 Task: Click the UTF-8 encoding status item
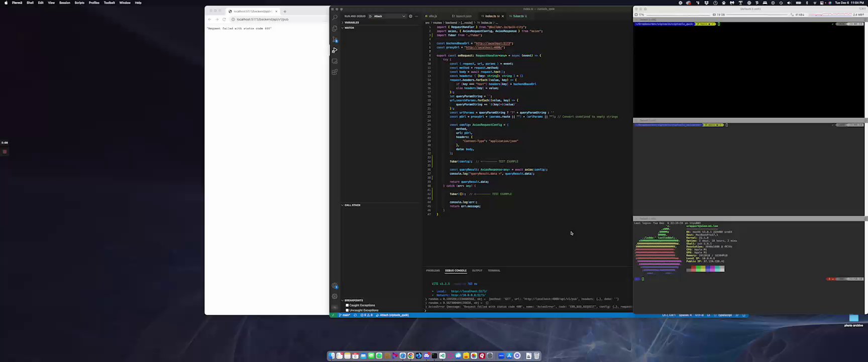(699, 315)
